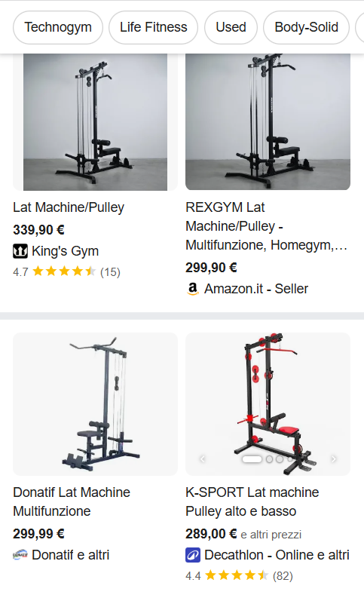This screenshot has height=601, width=364.
Task: Click the Donatif seller logo icon
Action: (20, 554)
